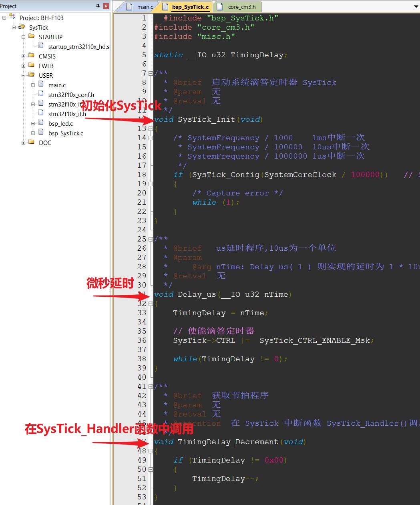Collapse the TimingDelay_Decrement body at line 48

point(151,451)
